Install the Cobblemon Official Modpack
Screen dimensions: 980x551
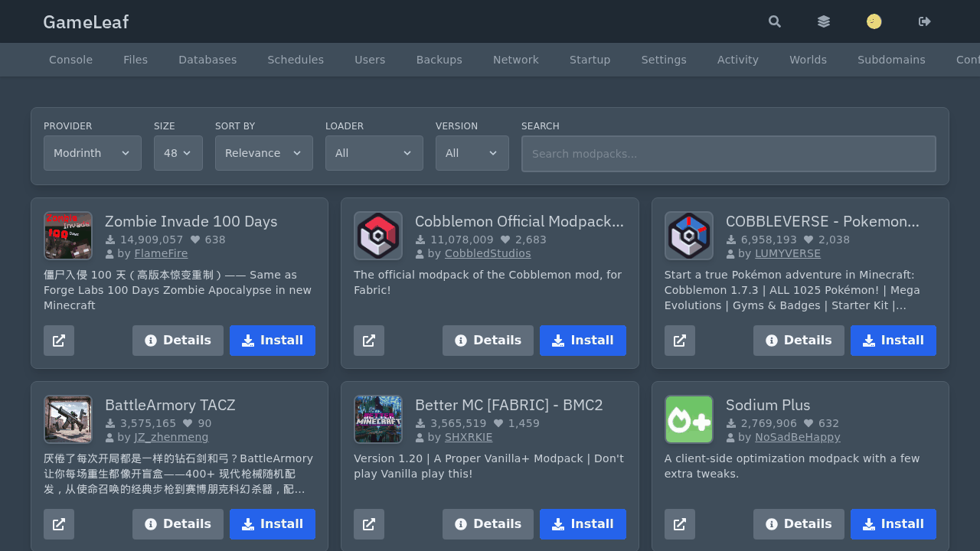click(583, 341)
